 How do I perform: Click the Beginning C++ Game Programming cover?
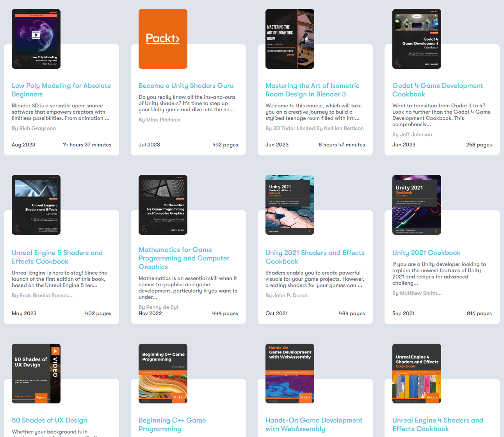163,373
